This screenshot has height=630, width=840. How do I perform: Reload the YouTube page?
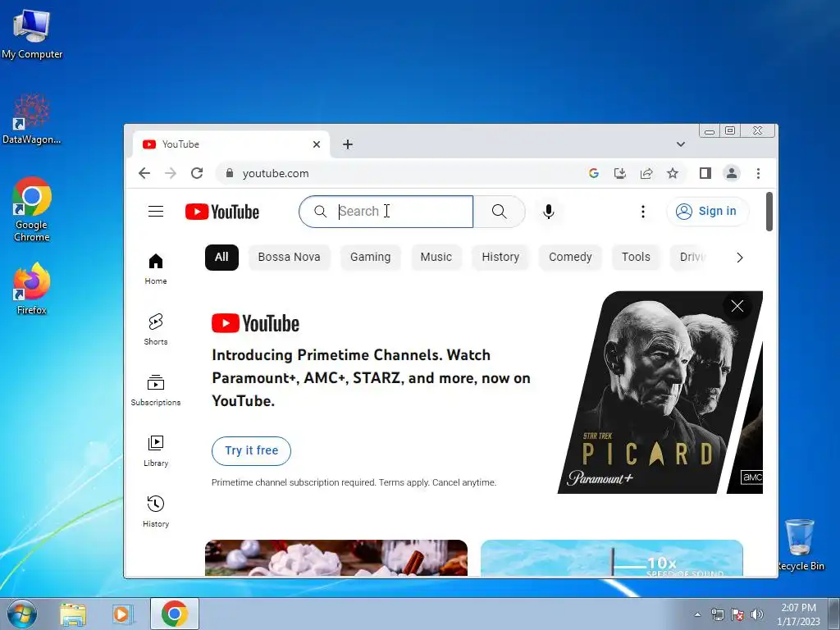[197, 173]
